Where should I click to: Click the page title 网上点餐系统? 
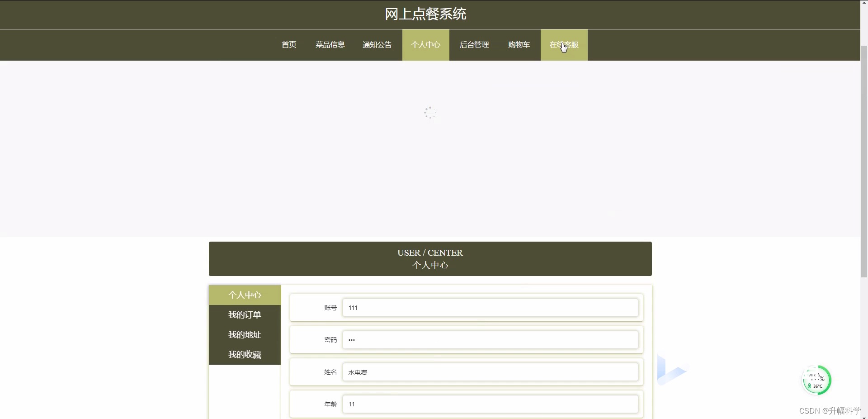coord(425,14)
